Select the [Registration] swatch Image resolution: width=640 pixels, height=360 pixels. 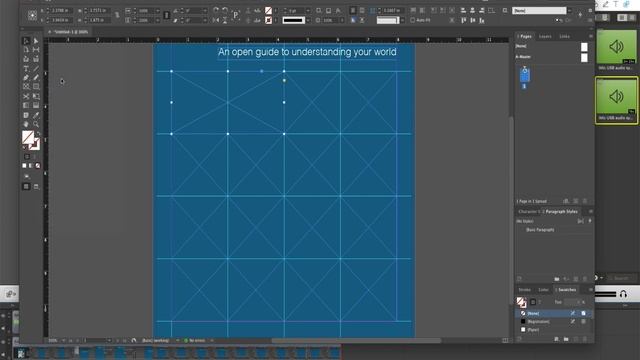[554, 322]
